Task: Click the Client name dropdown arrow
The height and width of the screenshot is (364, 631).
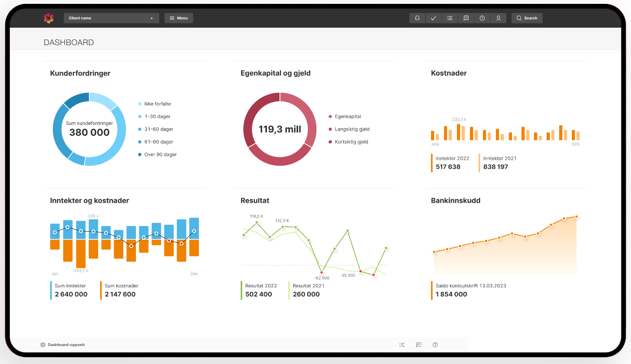Action: point(151,18)
